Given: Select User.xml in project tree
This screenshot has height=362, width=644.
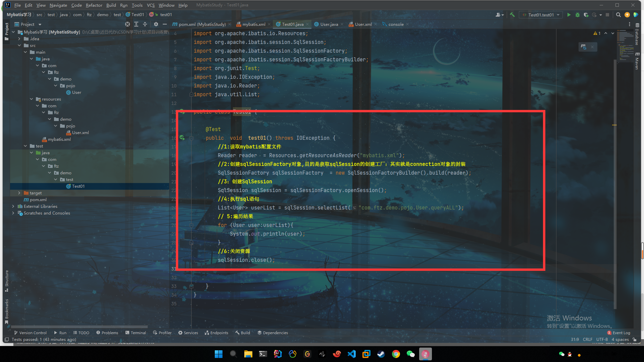Looking at the screenshot, I should pyautogui.click(x=78, y=133).
